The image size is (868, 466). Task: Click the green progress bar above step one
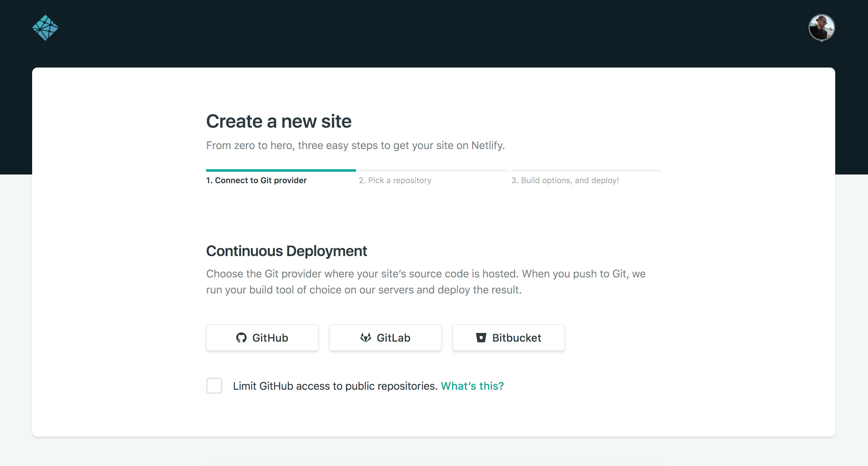281,170
